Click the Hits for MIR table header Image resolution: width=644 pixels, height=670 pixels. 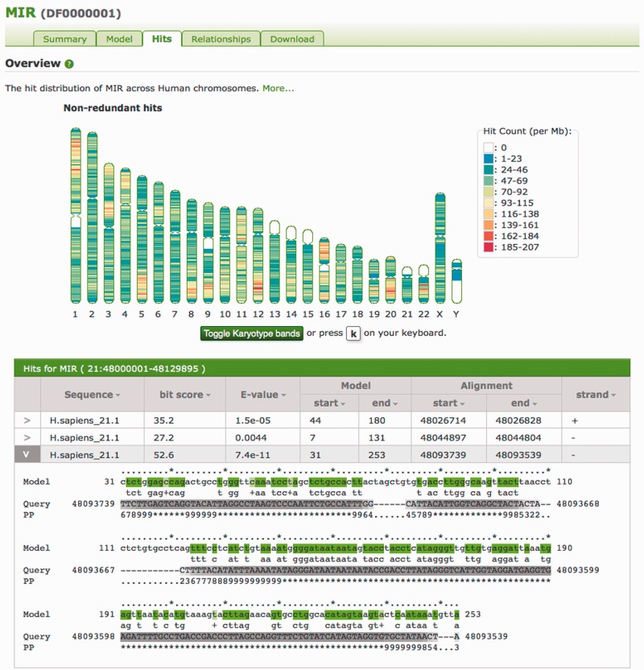[x=322, y=368]
